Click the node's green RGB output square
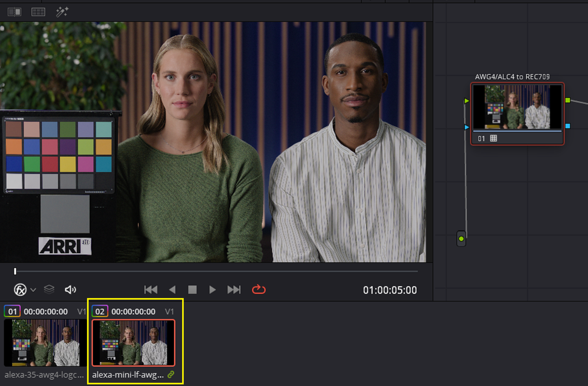 [568, 100]
